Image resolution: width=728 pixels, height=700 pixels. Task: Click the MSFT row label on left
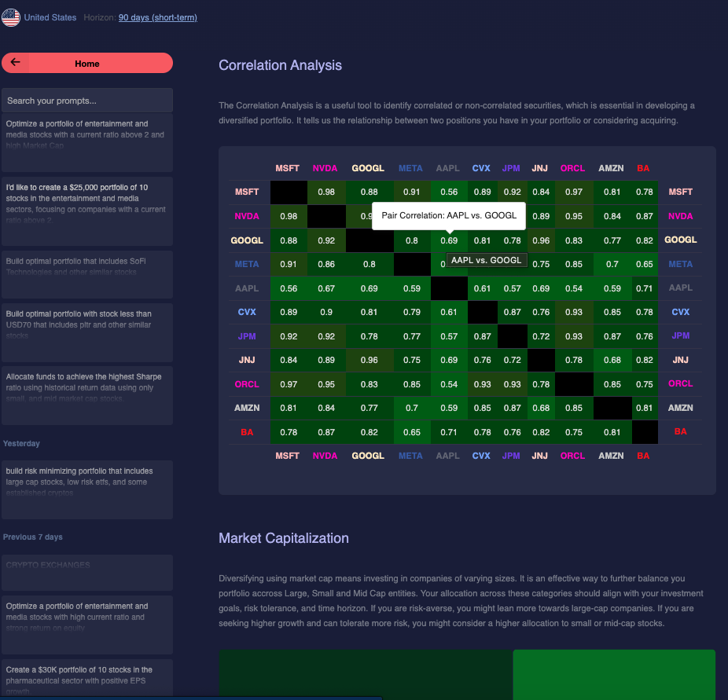[247, 192]
